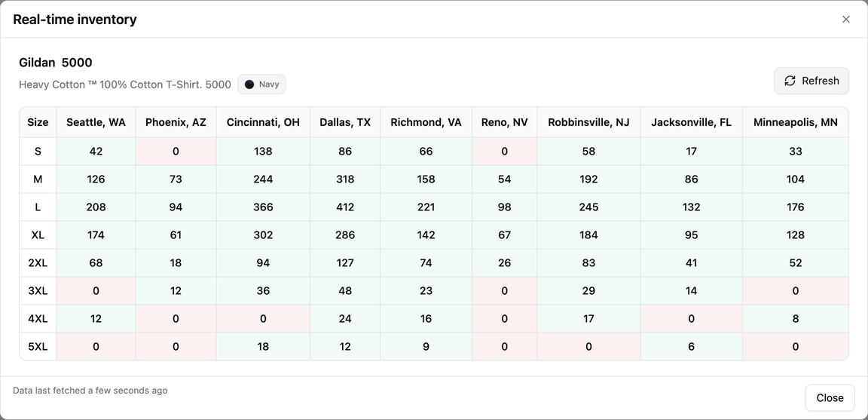
Task: Click Seattle stock 174 for size XL
Action: (96, 235)
